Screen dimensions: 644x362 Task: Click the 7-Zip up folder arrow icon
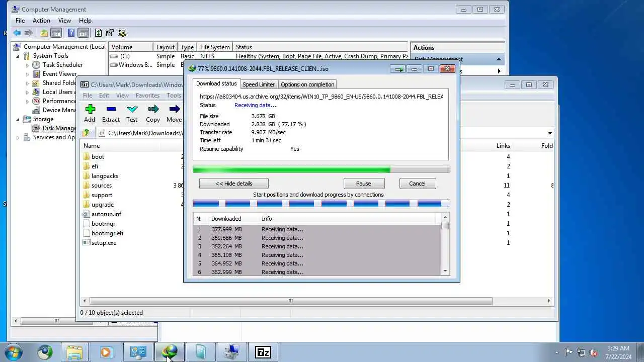pos(86,133)
